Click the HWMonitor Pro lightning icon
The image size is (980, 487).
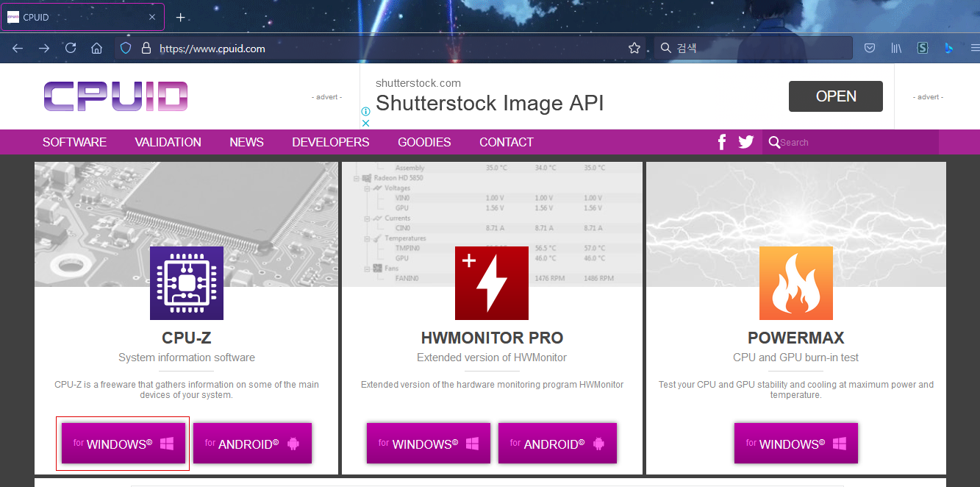click(492, 283)
